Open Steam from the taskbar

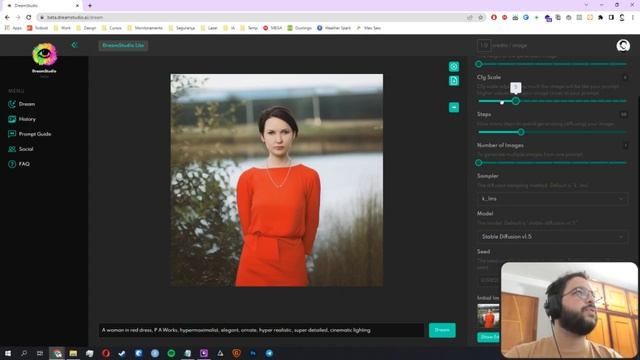click(x=122, y=353)
